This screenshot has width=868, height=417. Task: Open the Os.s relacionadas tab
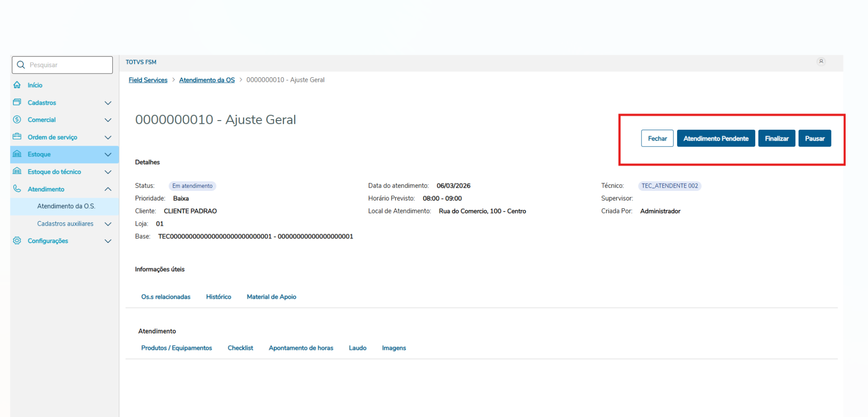[x=166, y=297]
